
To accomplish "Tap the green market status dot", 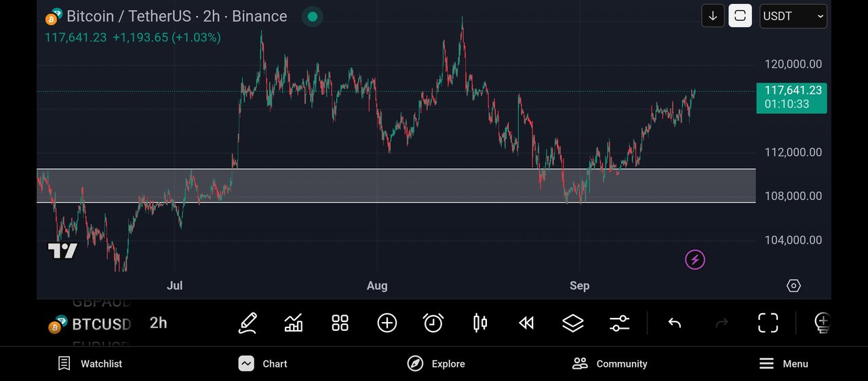I will coord(312,16).
